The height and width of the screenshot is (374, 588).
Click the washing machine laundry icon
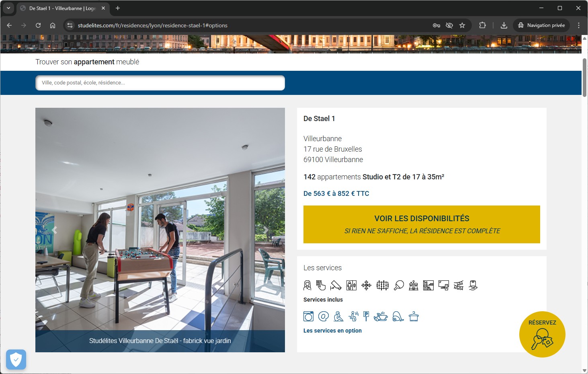(x=308, y=316)
